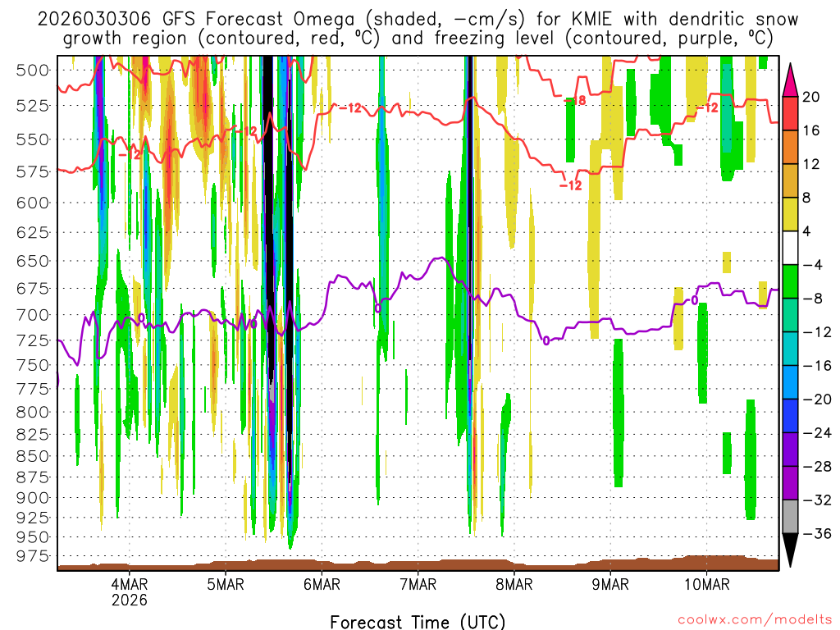
Task: Click the pink upward arrow atop the colorbar
Action: 790,80
